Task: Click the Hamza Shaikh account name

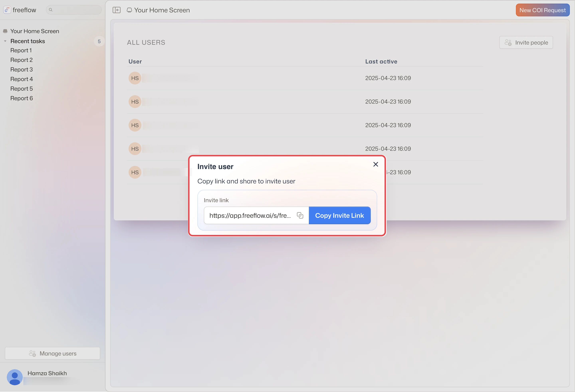Action: pos(47,373)
